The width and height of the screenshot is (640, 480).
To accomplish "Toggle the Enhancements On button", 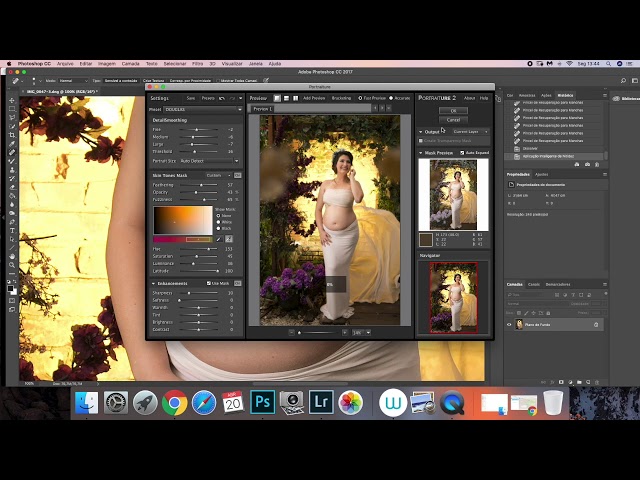I will [238, 283].
